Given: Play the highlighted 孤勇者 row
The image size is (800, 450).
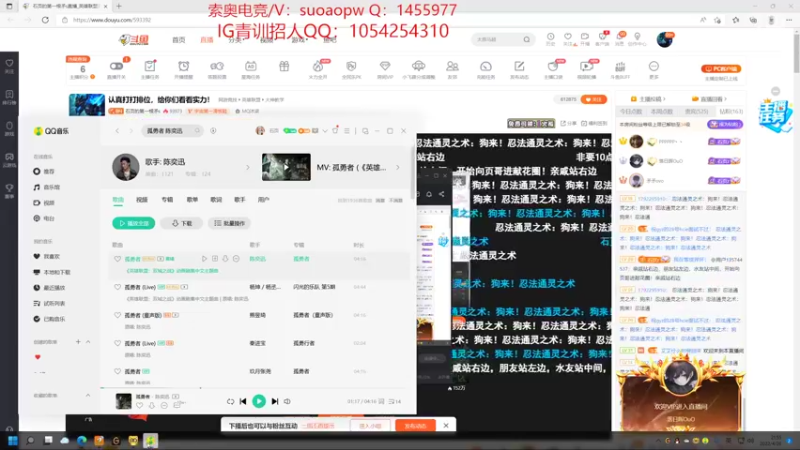Looking at the screenshot, I should click(x=204, y=259).
